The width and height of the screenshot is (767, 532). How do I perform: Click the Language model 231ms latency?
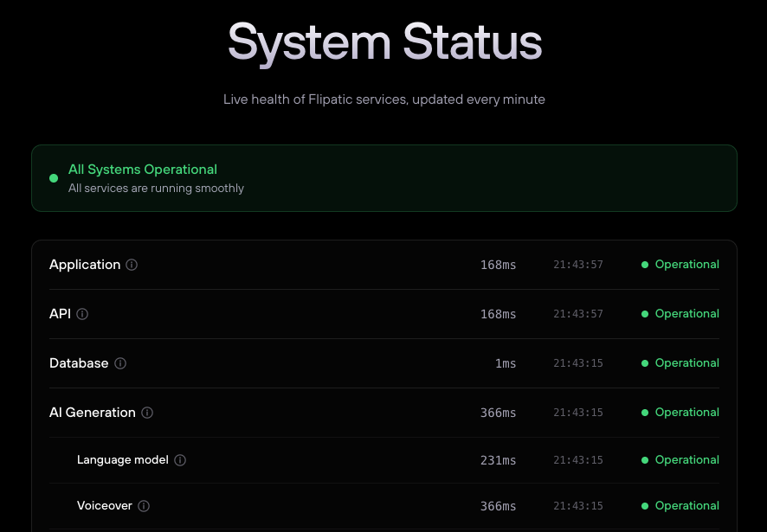pyautogui.click(x=498, y=460)
